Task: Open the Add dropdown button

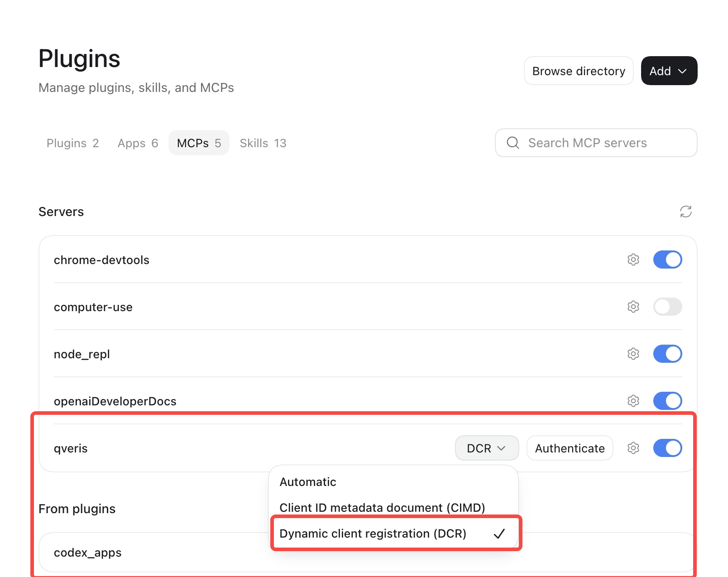Action: click(669, 71)
